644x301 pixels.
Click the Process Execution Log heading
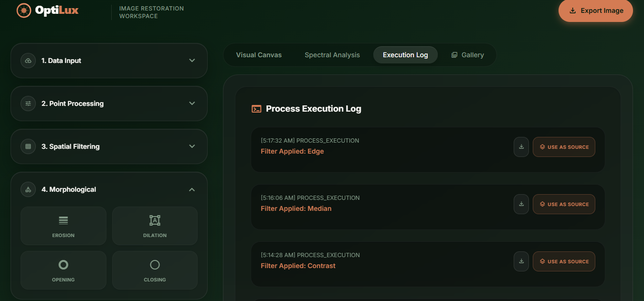click(x=313, y=109)
